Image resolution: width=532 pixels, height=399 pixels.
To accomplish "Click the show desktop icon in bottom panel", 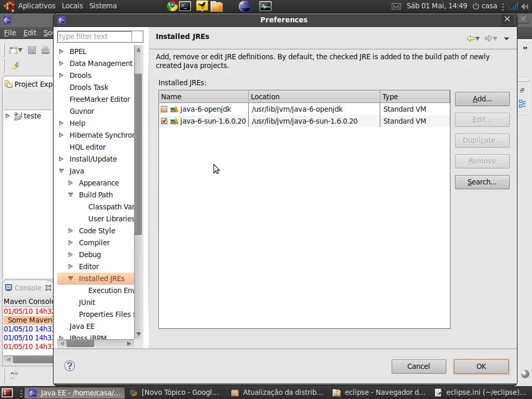I will 7,393.
